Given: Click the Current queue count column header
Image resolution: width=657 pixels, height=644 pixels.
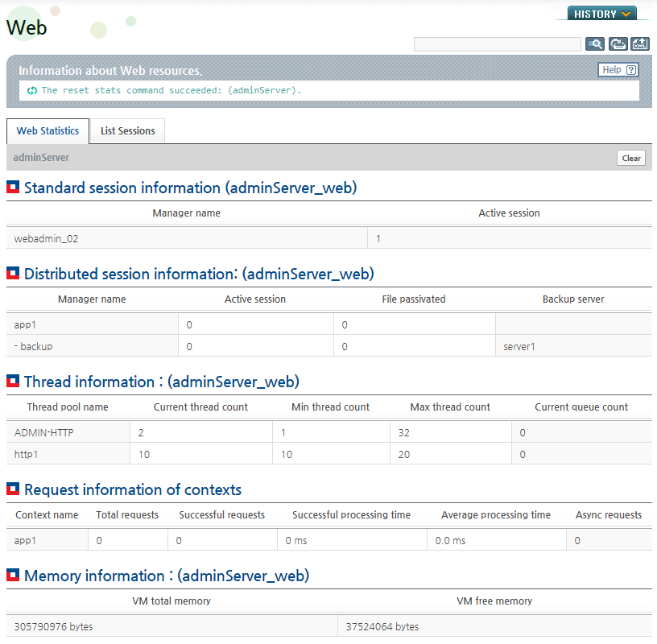Looking at the screenshot, I should tap(581, 407).
